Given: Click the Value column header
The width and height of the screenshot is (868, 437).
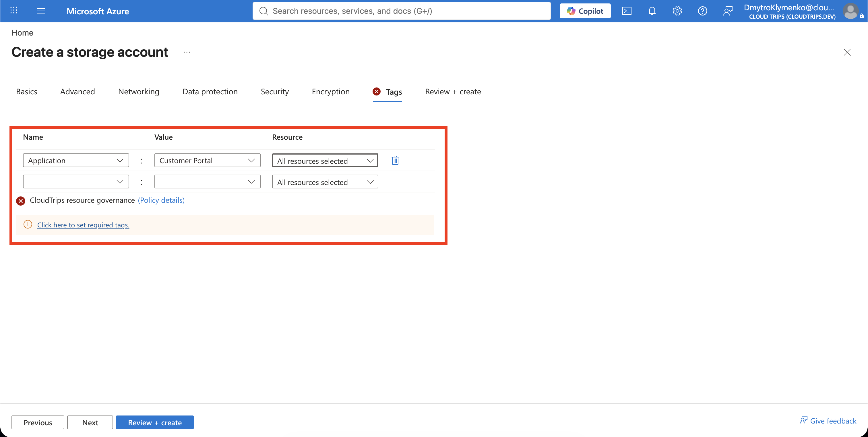Looking at the screenshot, I should [163, 137].
